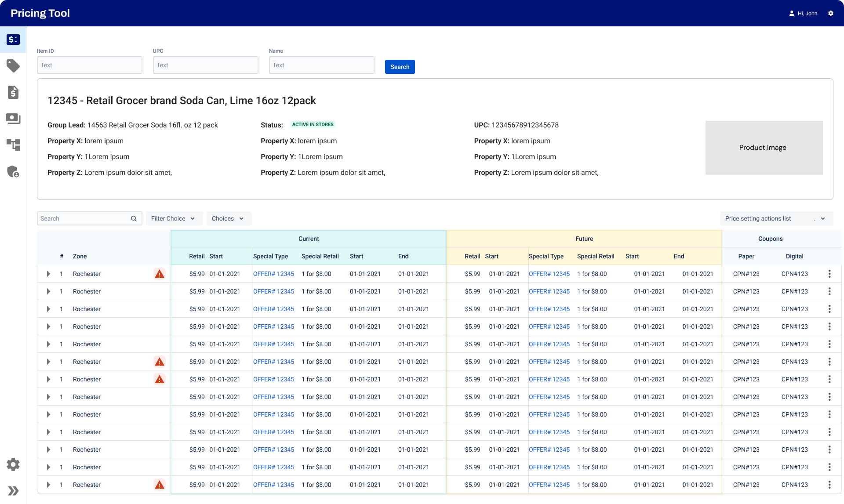Click the Hi, John greeting

point(808,13)
